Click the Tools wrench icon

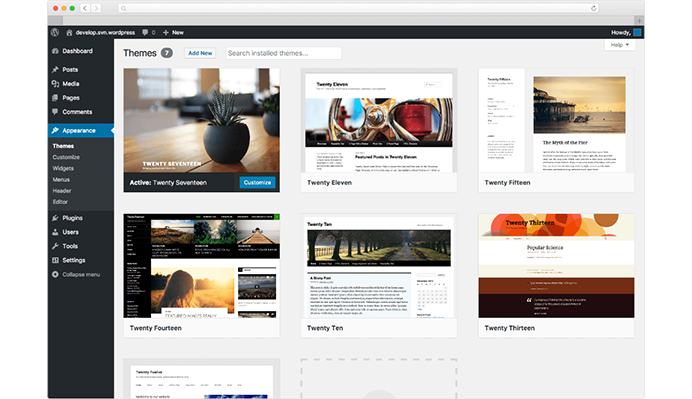[55, 246]
